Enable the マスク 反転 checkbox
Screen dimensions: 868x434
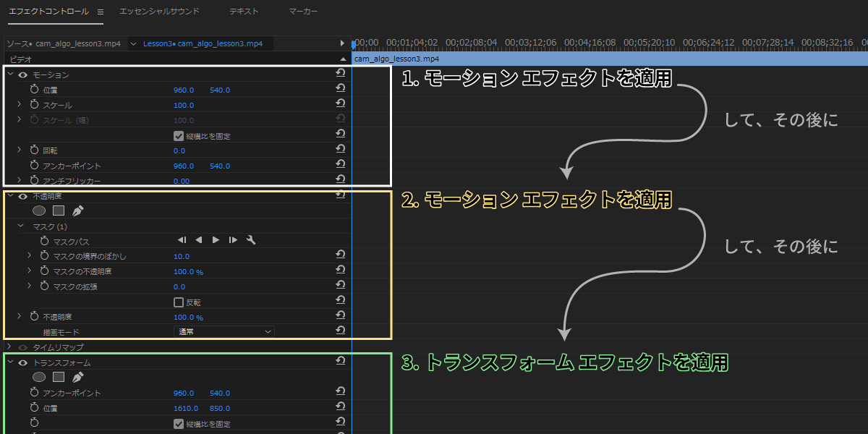click(x=179, y=302)
